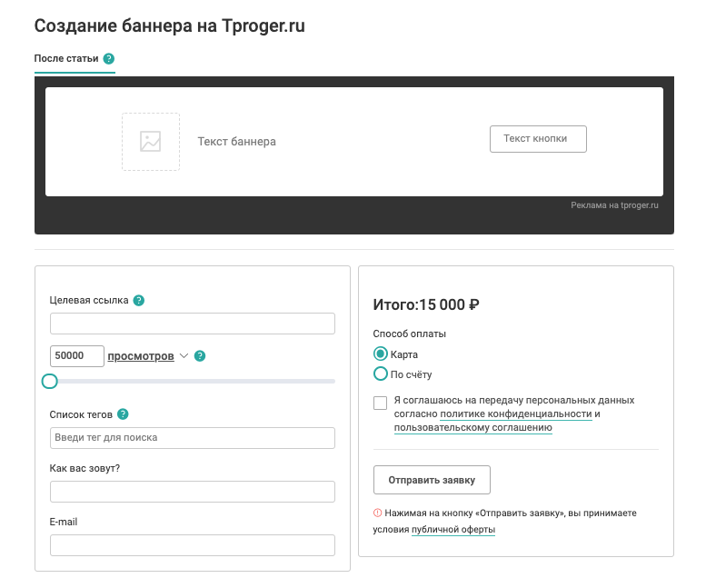
Task: Open help icon next to После статьи tab
Action: tap(109, 58)
